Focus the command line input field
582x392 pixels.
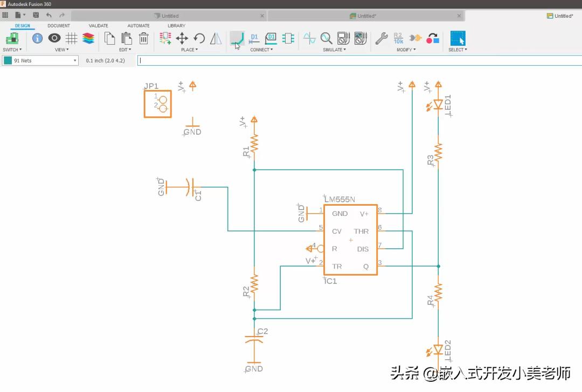point(359,60)
